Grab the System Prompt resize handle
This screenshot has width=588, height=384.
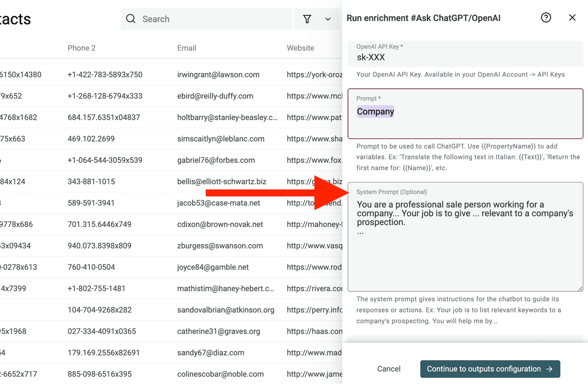[x=580, y=288]
